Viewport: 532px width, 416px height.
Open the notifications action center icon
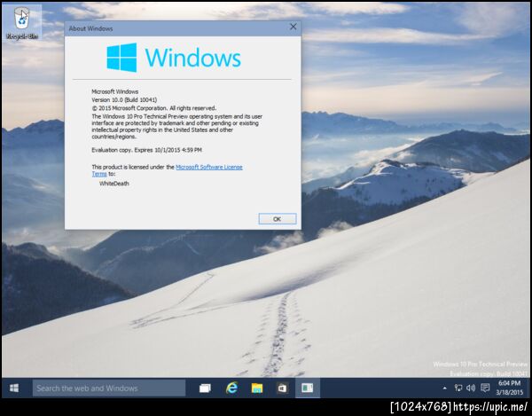(x=485, y=388)
